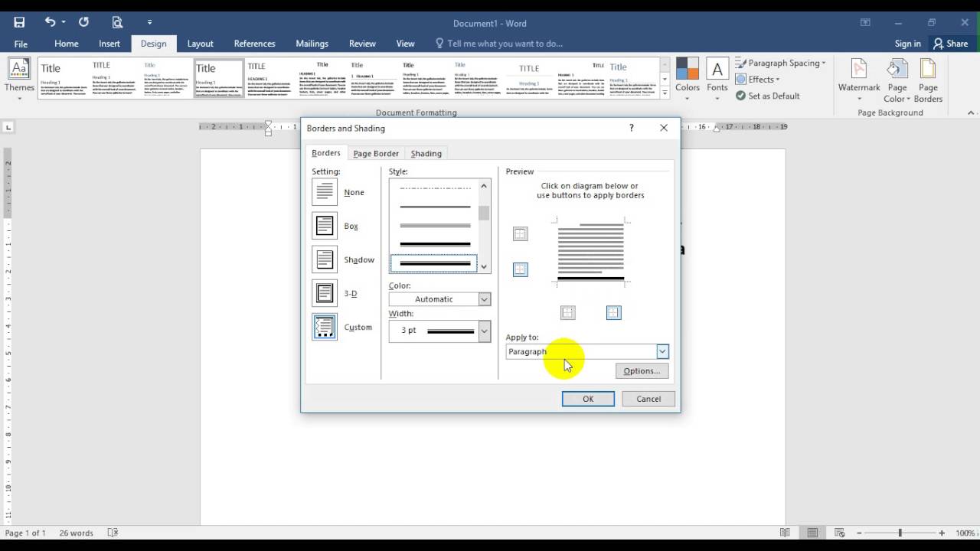Click OK in Borders and Shading
980x551 pixels.
588,399
